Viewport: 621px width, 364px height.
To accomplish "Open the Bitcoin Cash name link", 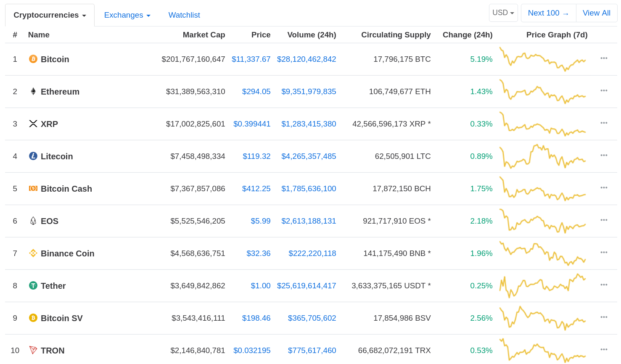I will tap(66, 189).
